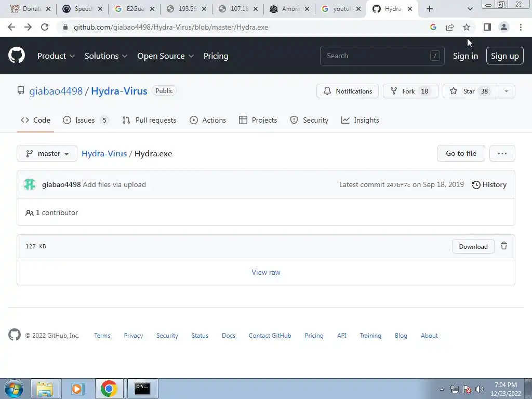Click the delete file trash icon

[x=504, y=246]
